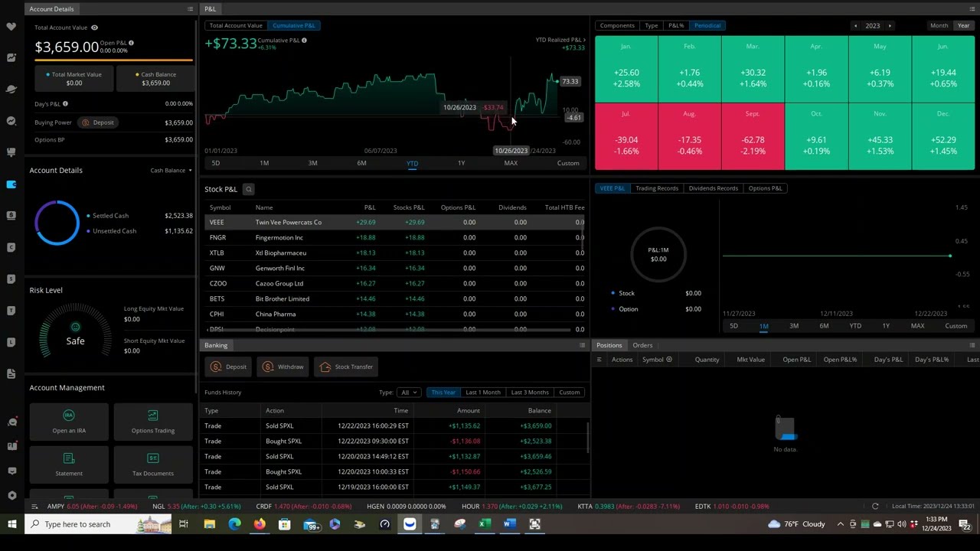Open the community chat sidebar icon
Viewport: 980px width, 551px height.
11,422
